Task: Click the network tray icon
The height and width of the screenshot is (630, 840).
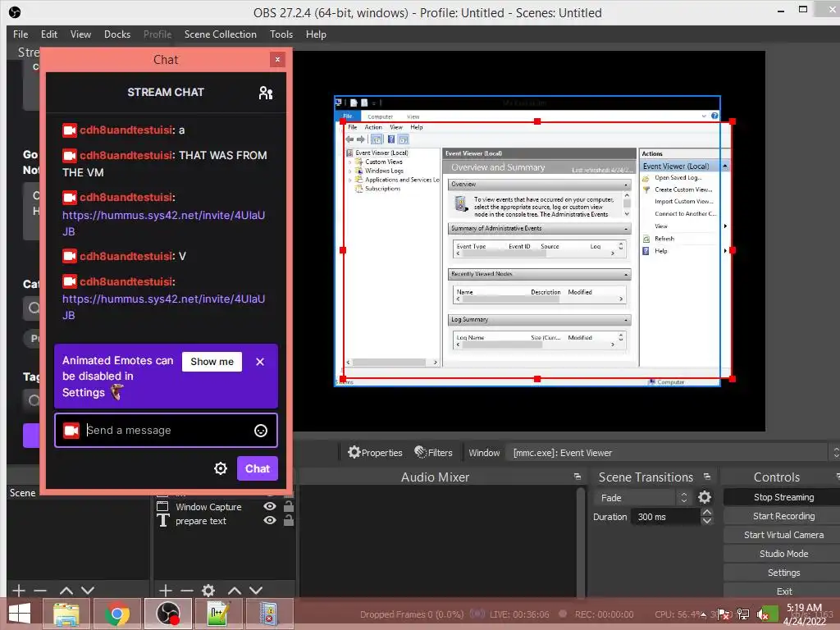Action: point(743,615)
